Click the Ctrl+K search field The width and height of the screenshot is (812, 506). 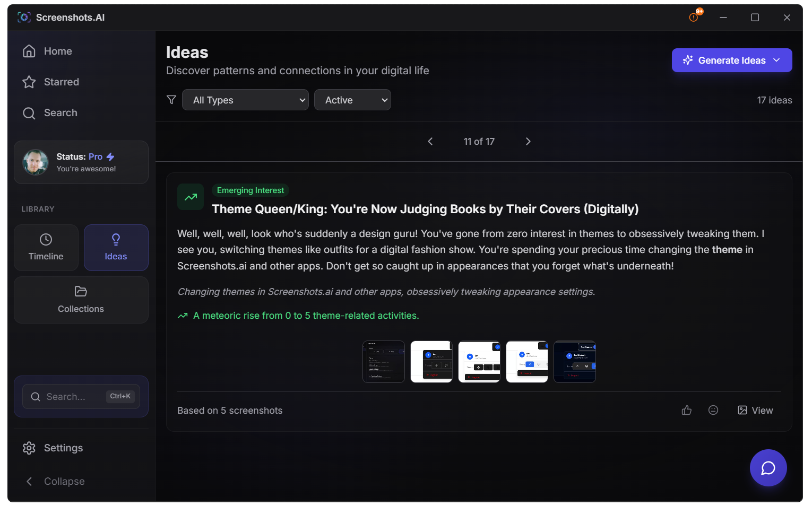(81, 396)
